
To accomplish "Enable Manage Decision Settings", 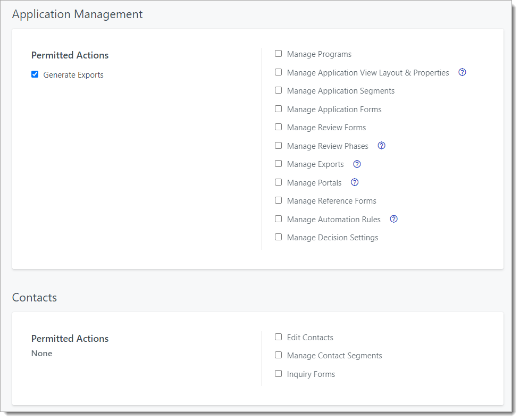I will point(278,237).
